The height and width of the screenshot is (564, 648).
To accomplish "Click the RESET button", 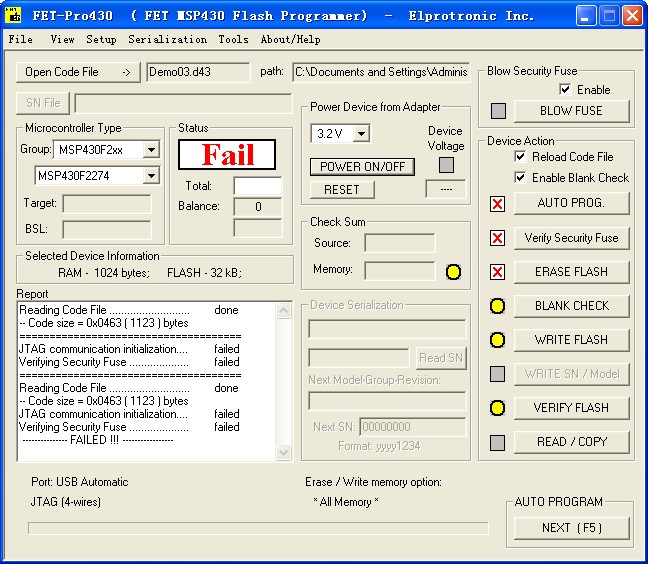I will coord(342,190).
